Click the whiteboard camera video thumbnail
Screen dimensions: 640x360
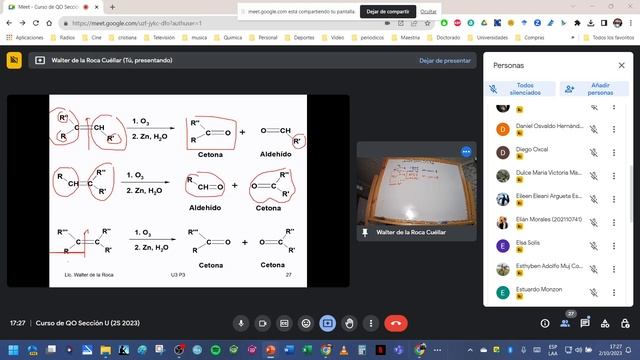(x=416, y=191)
